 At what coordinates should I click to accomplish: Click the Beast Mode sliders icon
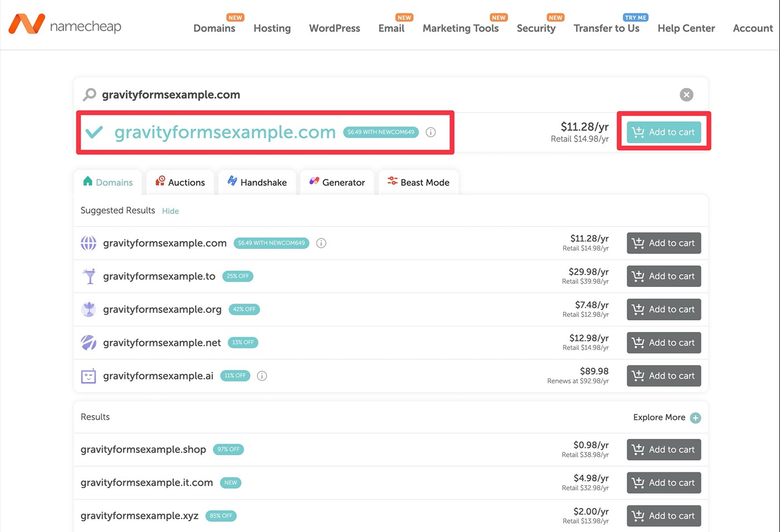[393, 181]
